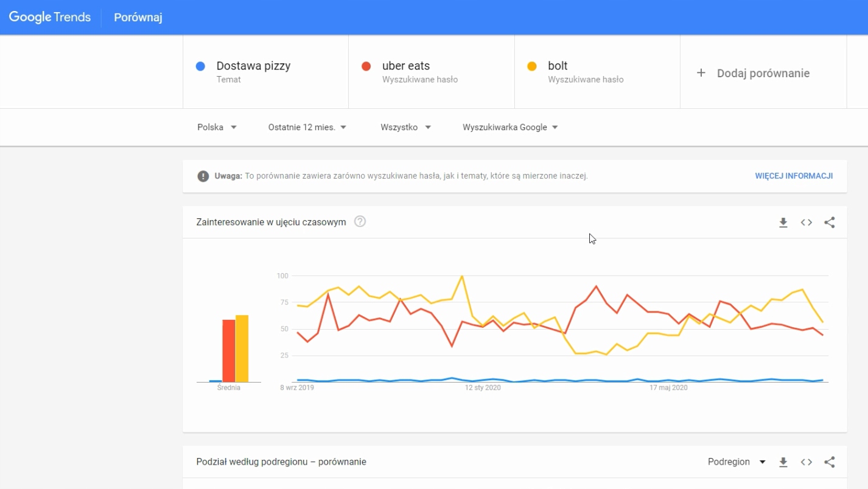Open the Polska country dropdown
This screenshot has height=489, width=868.
(x=217, y=127)
